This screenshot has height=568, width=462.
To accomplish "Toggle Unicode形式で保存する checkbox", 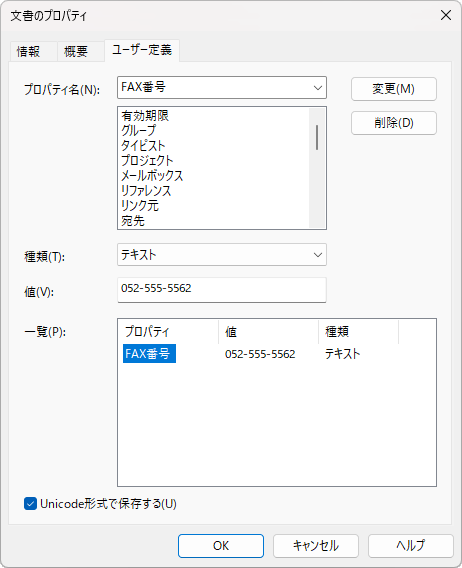I will (x=30, y=504).
